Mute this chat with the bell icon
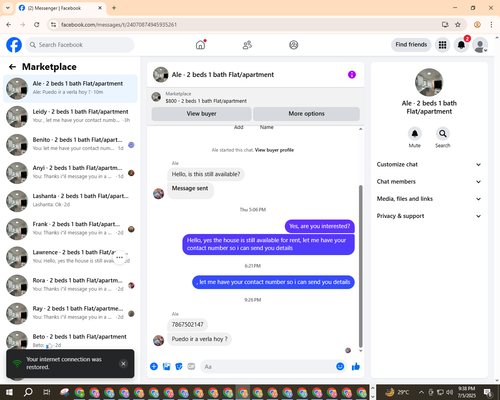500x400 pixels. point(415,134)
